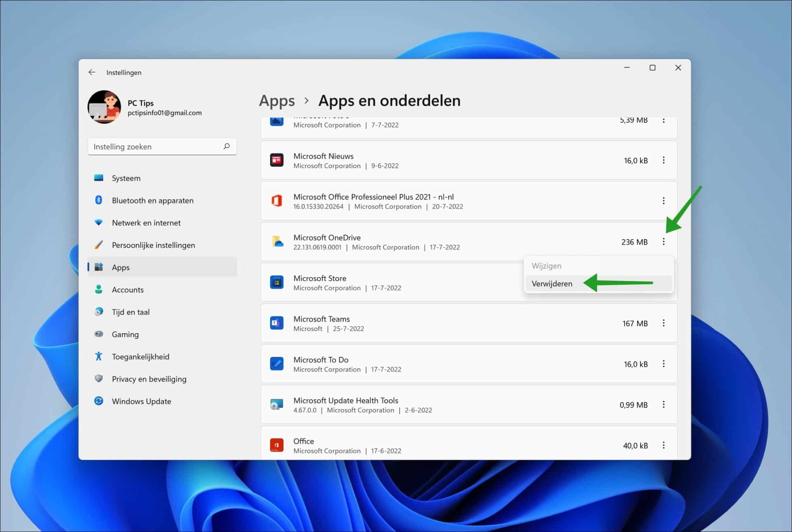Open the options menu for Microsoft Update Health Tools

pos(664,405)
